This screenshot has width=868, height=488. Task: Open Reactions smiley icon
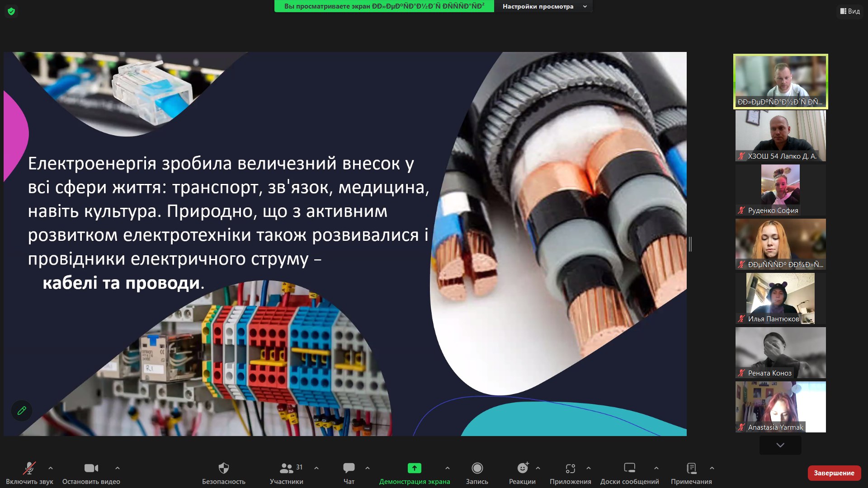pos(523,468)
